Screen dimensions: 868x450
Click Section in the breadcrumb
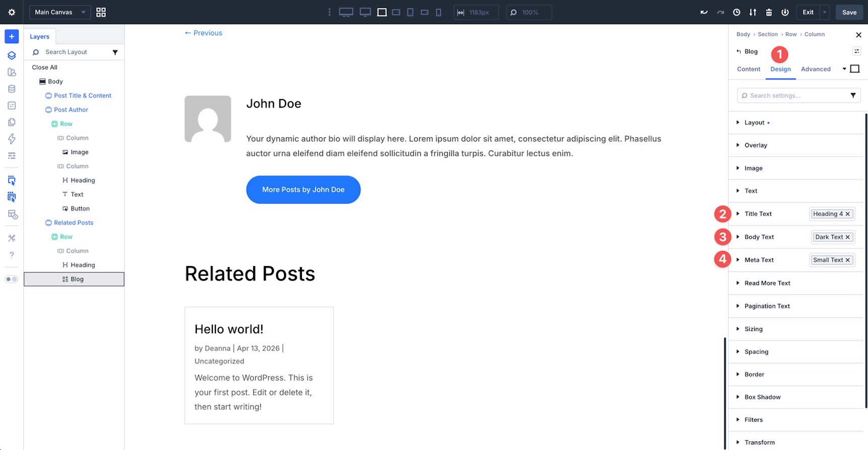pyautogui.click(x=767, y=34)
